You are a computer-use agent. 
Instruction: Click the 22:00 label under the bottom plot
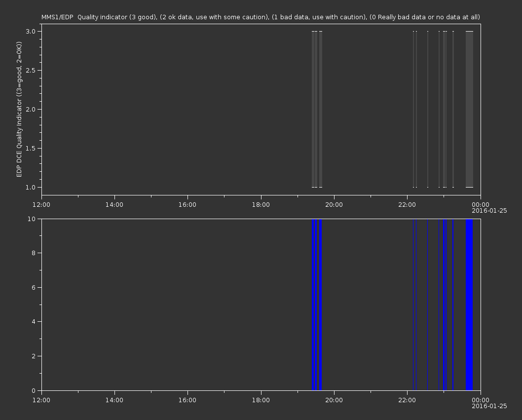pos(407,400)
